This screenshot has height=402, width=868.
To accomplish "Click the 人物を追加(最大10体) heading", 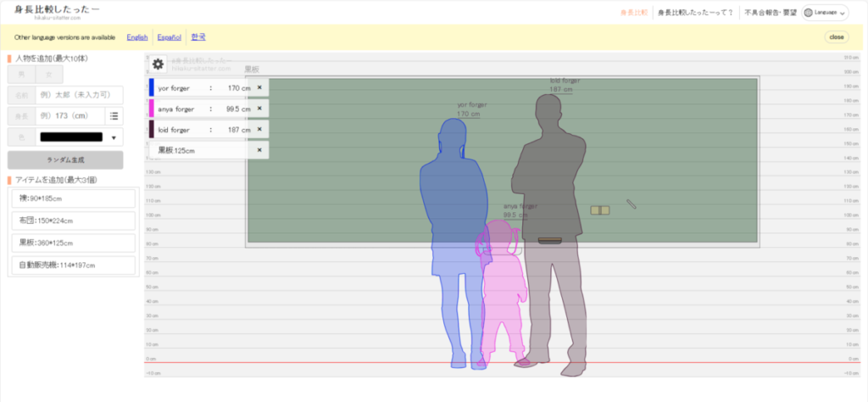I will click(x=52, y=59).
